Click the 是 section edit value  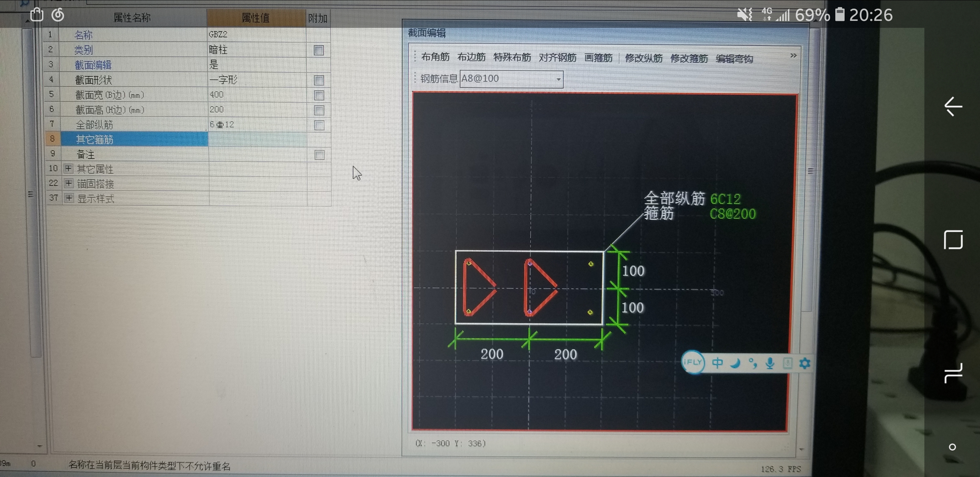point(214,64)
